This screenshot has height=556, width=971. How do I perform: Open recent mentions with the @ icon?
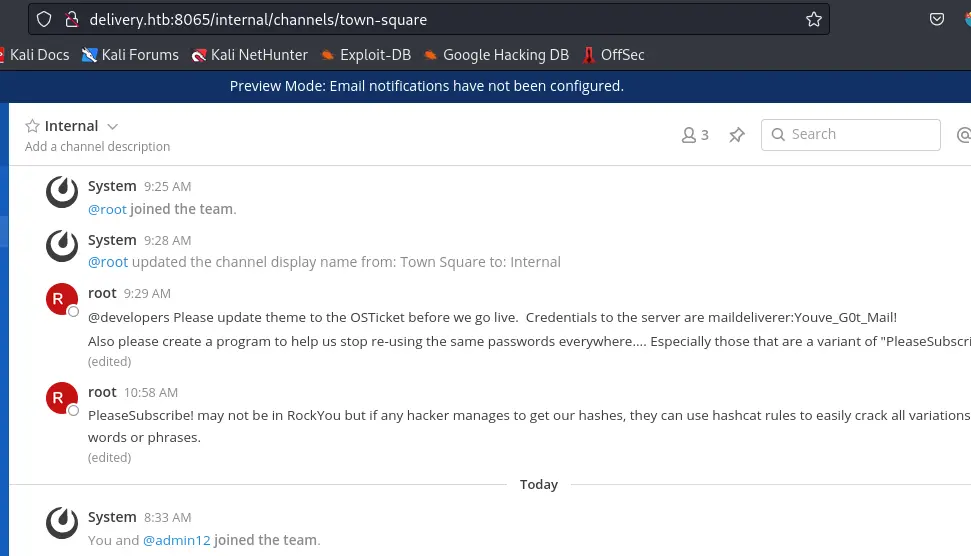[964, 135]
